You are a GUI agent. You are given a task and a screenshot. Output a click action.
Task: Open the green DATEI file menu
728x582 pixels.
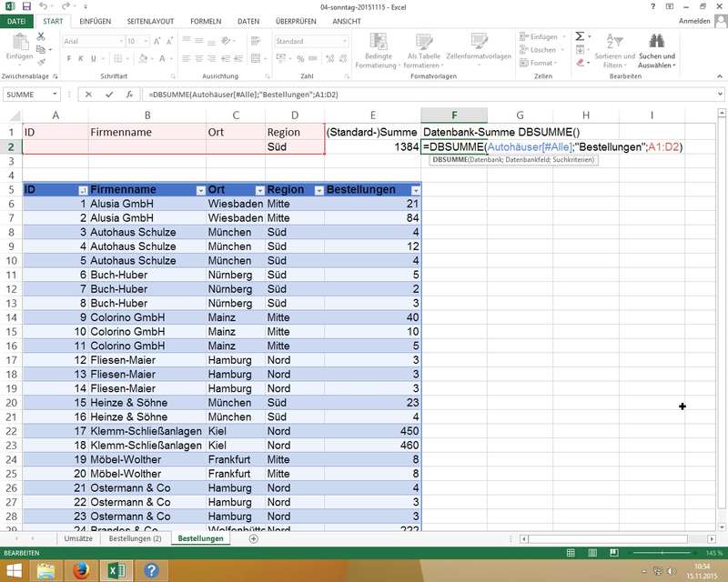[x=17, y=21]
